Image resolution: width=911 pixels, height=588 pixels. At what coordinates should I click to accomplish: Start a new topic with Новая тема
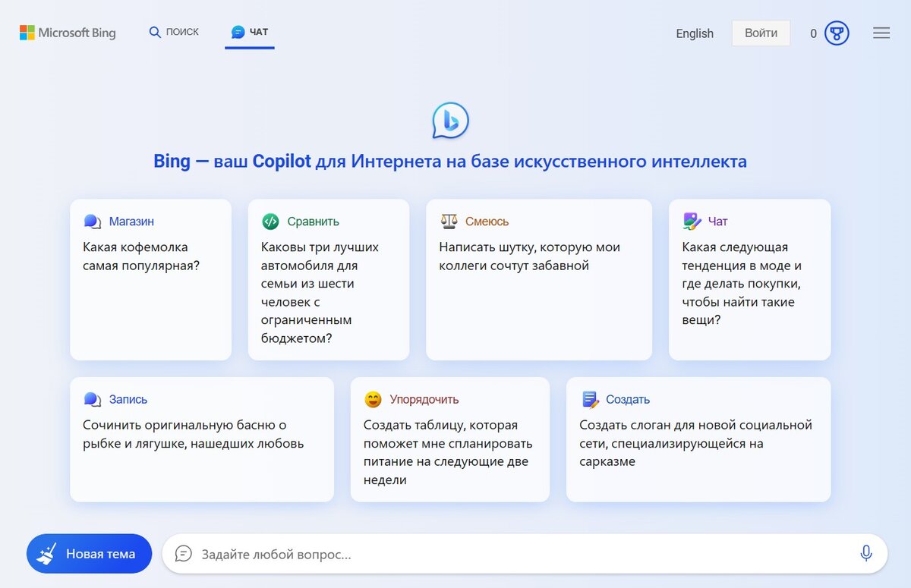89,554
